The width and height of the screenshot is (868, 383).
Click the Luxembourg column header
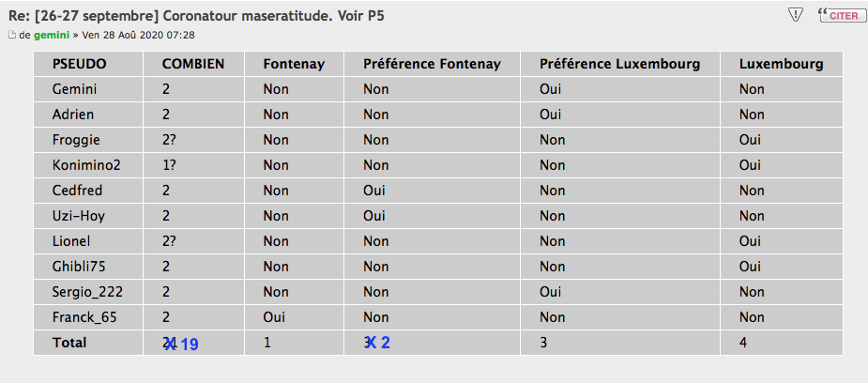coord(781,64)
